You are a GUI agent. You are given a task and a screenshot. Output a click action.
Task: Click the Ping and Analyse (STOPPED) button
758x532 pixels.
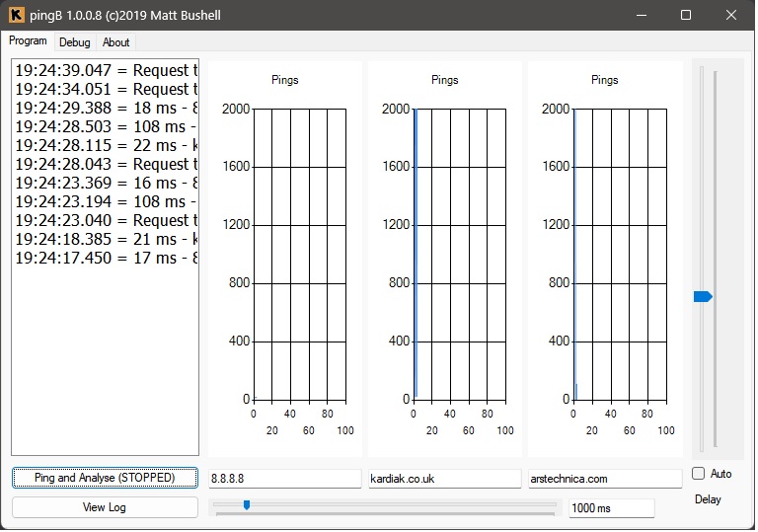point(105,478)
